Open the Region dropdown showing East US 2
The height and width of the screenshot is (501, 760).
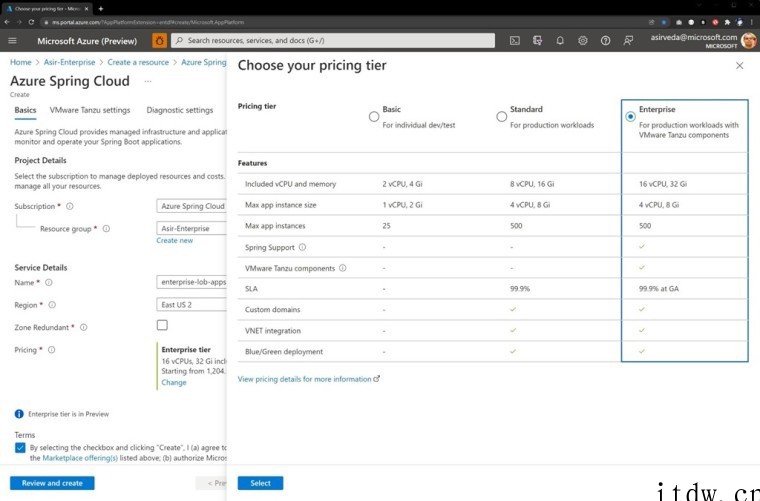pyautogui.click(x=191, y=304)
